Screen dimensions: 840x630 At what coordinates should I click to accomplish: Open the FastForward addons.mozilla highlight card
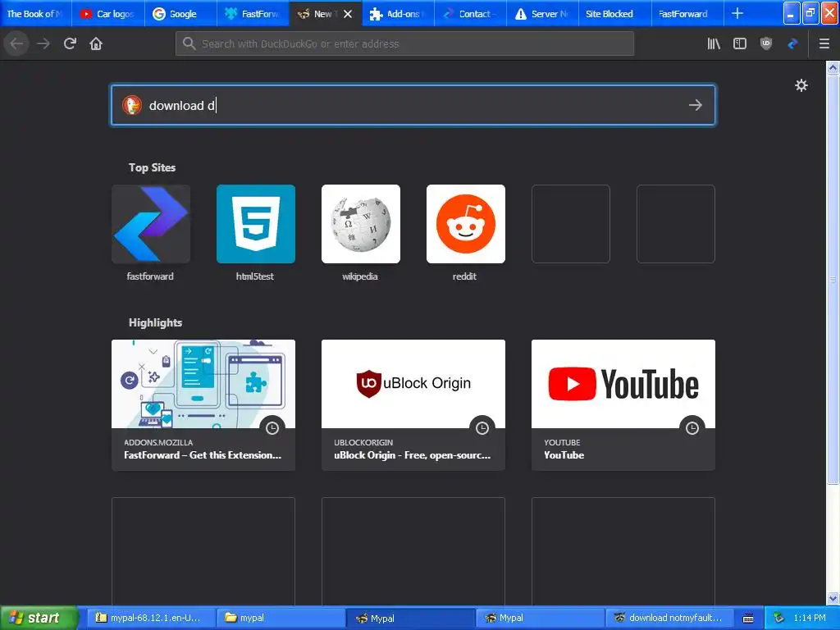click(x=203, y=405)
